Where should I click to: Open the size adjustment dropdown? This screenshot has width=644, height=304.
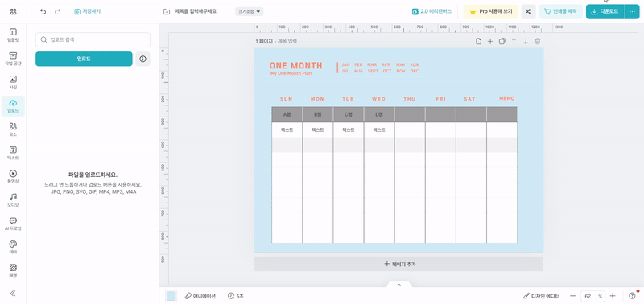tap(250, 11)
